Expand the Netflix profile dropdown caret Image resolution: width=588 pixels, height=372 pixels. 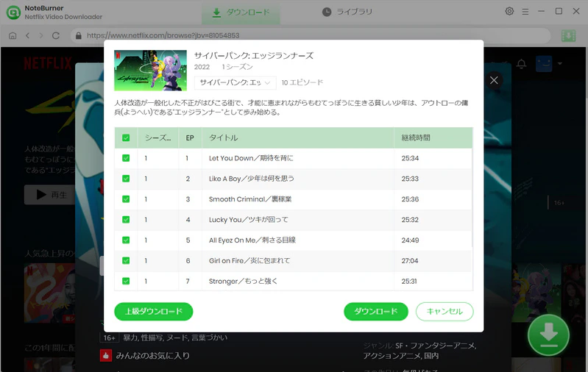560,64
